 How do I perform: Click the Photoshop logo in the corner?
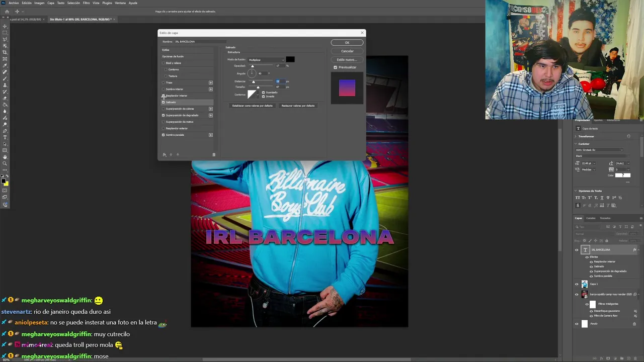pyautogui.click(x=4, y=3)
